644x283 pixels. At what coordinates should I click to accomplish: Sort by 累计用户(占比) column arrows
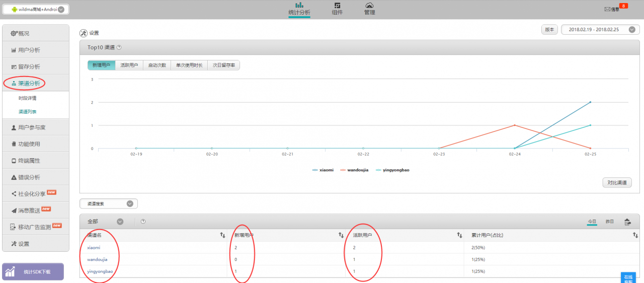click(635, 235)
